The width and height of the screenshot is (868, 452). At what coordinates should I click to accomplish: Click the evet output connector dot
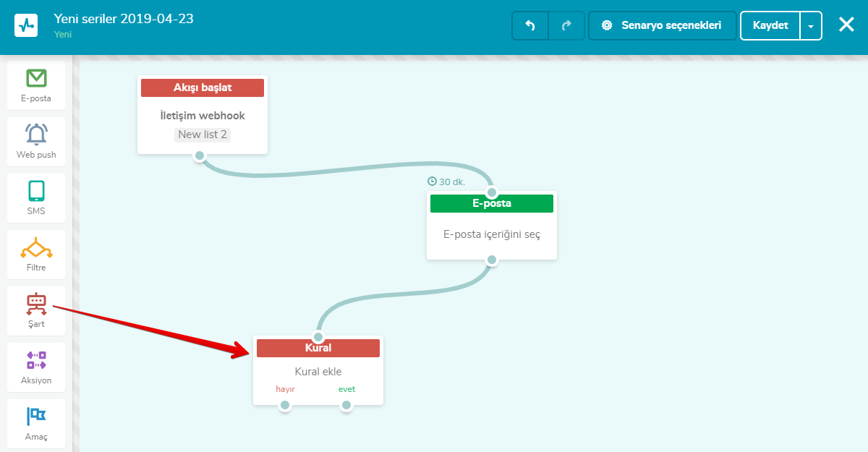(x=346, y=405)
